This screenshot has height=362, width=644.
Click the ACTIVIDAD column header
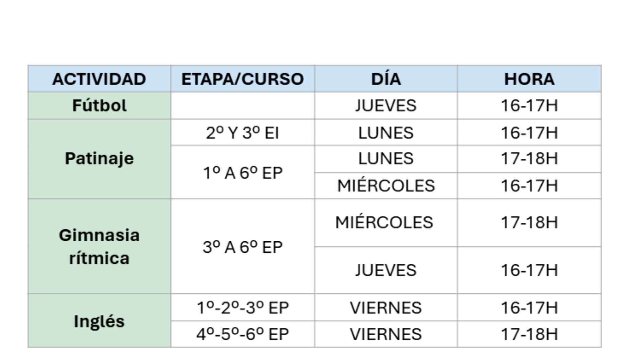click(x=99, y=79)
